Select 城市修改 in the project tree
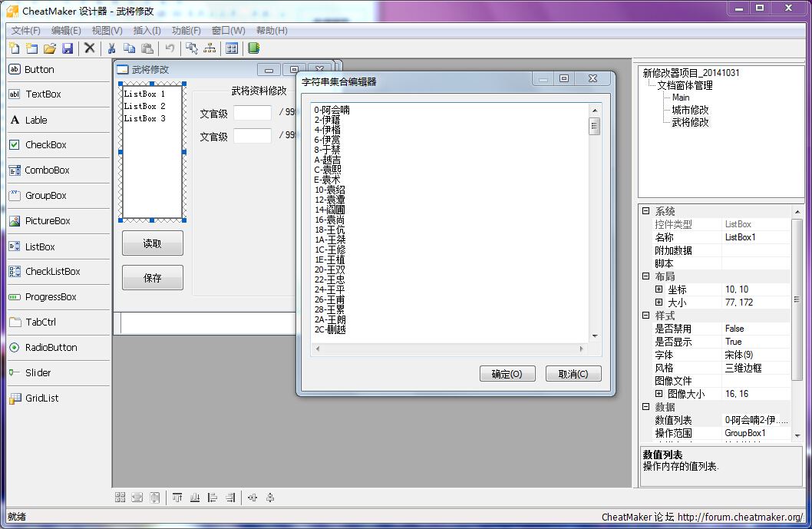Image resolution: width=812 pixels, height=529 pixels. tap(690, 110)
